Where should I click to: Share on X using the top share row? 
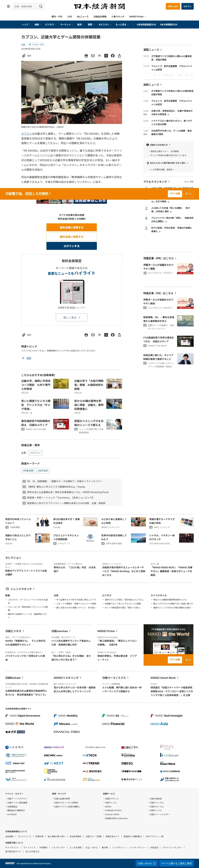(x=106, y=56)
